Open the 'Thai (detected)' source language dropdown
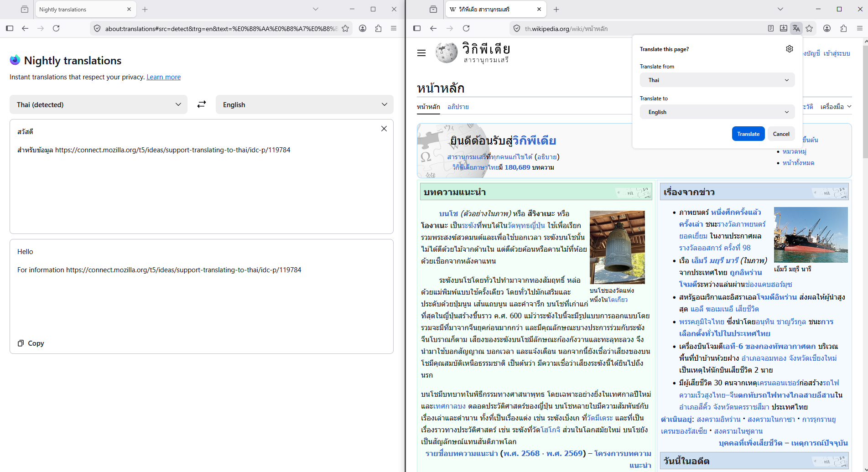 coord(99,104)
